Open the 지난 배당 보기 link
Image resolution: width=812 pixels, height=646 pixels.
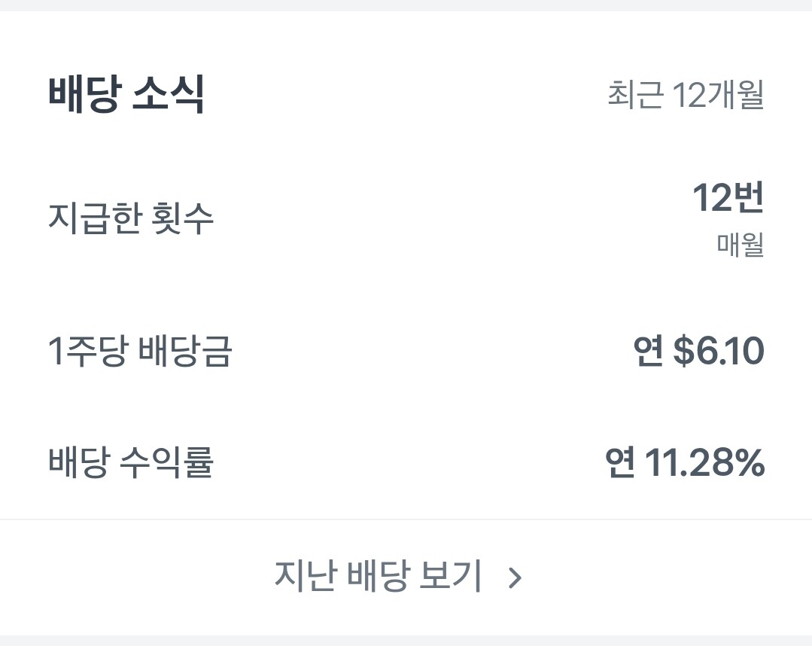(x=378, y=577)
